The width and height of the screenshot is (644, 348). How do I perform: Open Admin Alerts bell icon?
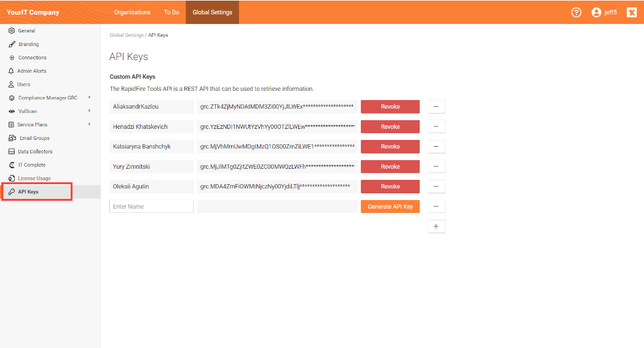12,71
